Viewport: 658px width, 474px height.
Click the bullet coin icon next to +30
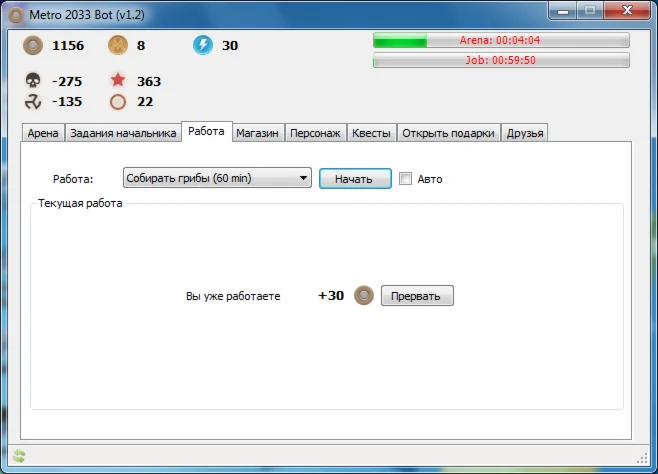364,296
